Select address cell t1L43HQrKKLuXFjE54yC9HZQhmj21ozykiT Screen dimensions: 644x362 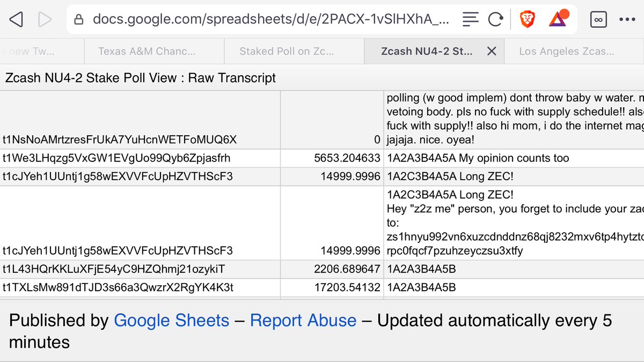pyautogui.click(x=140, y=269)
